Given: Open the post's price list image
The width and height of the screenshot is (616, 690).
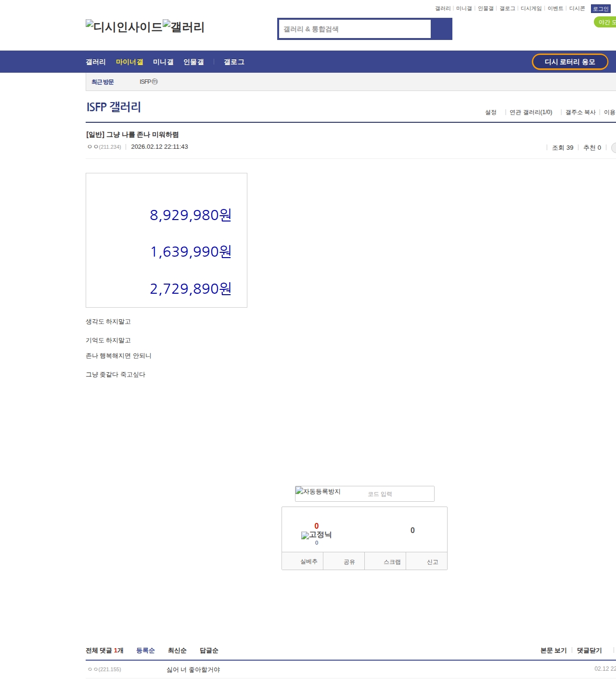Looking at the screenshot, I should [167, 240].
